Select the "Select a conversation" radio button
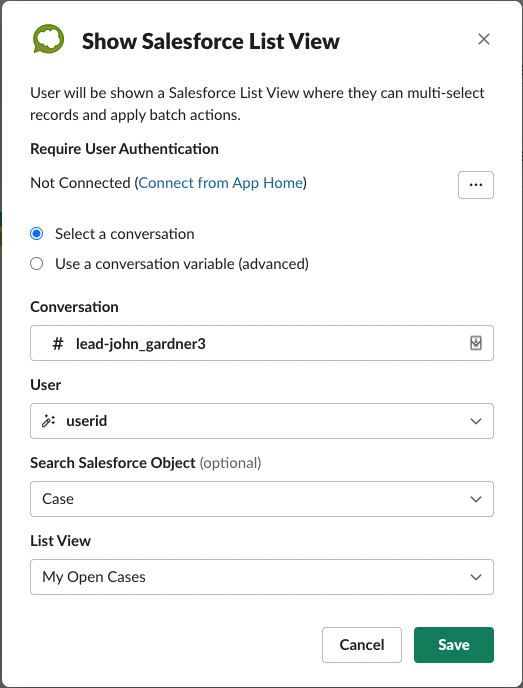523x688 pixels. click(36, 234)
